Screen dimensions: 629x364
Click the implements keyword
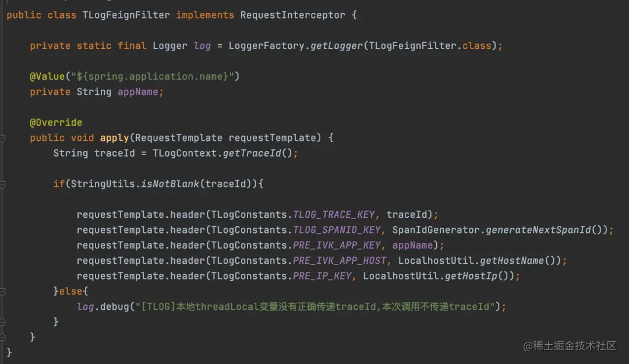pos(205,15)
